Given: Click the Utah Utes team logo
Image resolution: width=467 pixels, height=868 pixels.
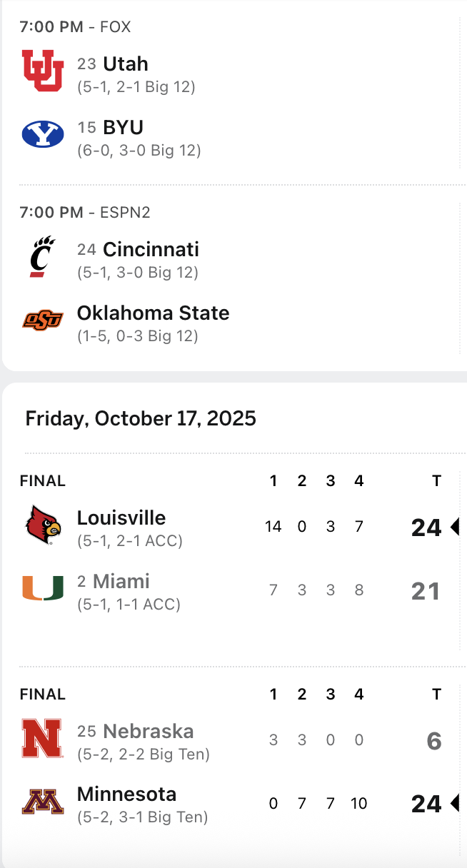Looking at the screenshot, I should tap(43, 71).
